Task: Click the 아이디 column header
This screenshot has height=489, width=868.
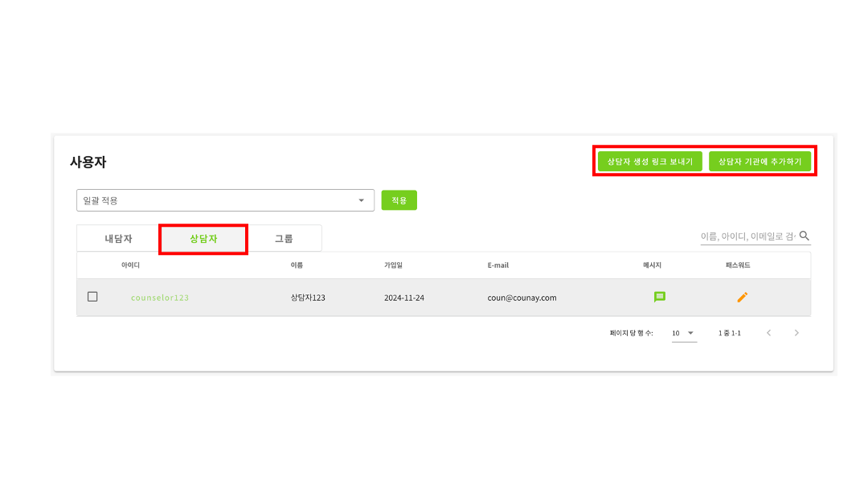Action: click(x=131, y=265)
